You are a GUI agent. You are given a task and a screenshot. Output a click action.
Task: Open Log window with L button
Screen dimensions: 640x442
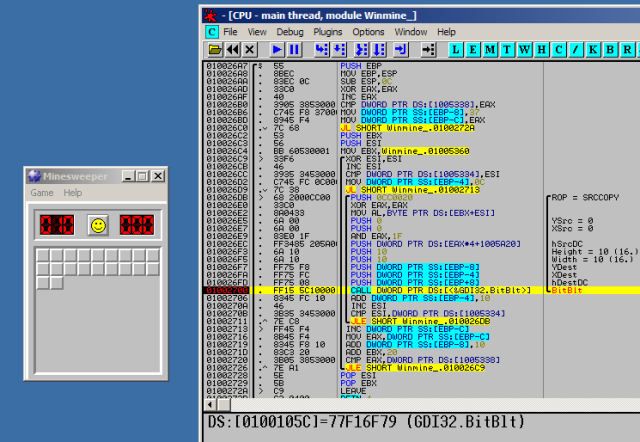pyautogui.click(x=456, y=50)
